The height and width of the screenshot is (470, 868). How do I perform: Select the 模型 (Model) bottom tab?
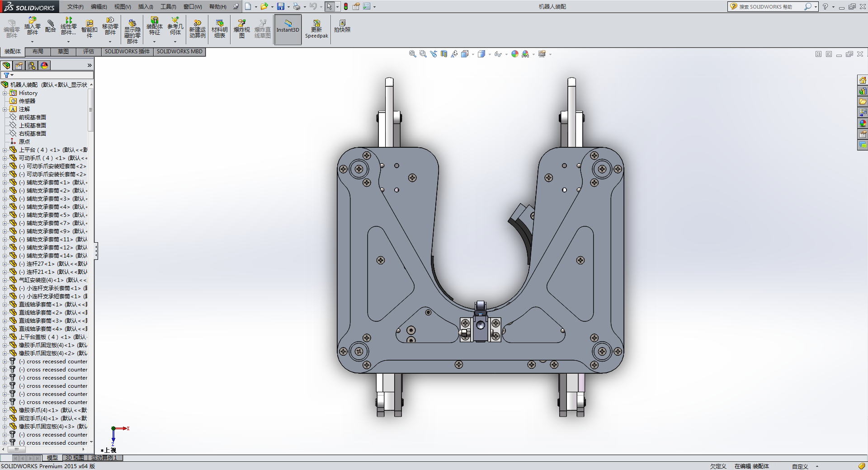52,458
